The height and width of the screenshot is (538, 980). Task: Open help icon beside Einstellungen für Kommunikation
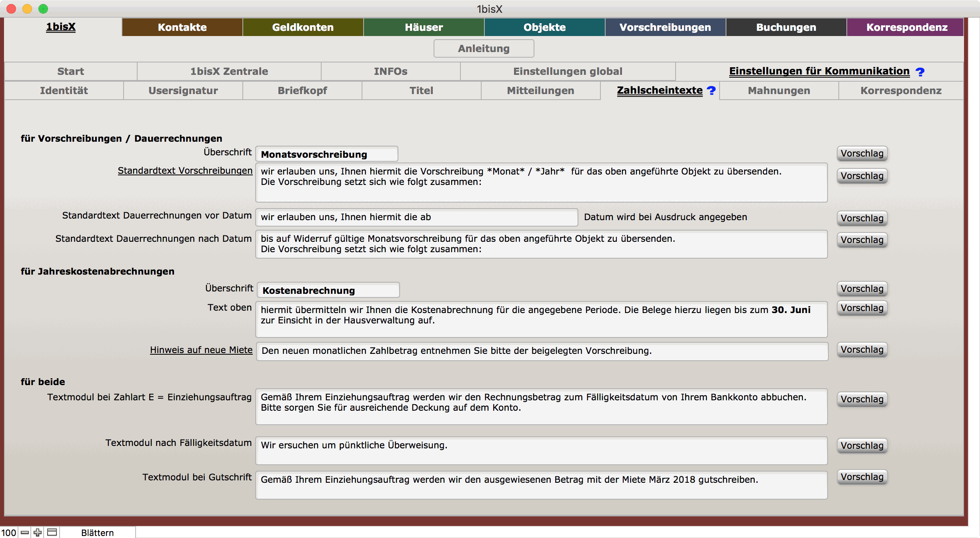(920, 72)
